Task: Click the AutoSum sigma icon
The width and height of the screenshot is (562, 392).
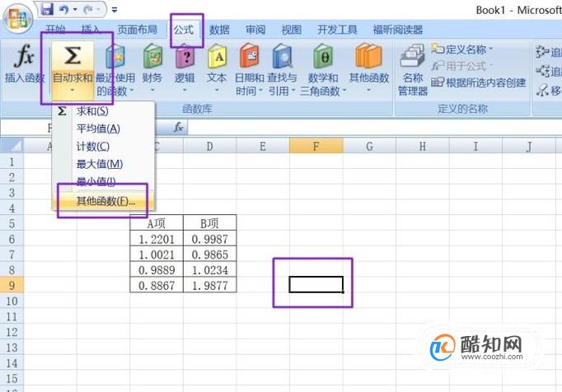Action: [73, 55]
